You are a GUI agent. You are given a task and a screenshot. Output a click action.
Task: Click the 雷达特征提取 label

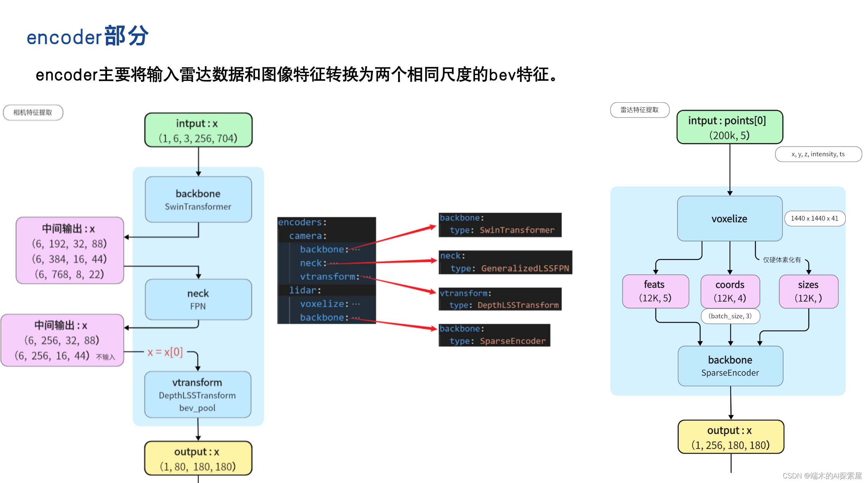pos(639,110)
